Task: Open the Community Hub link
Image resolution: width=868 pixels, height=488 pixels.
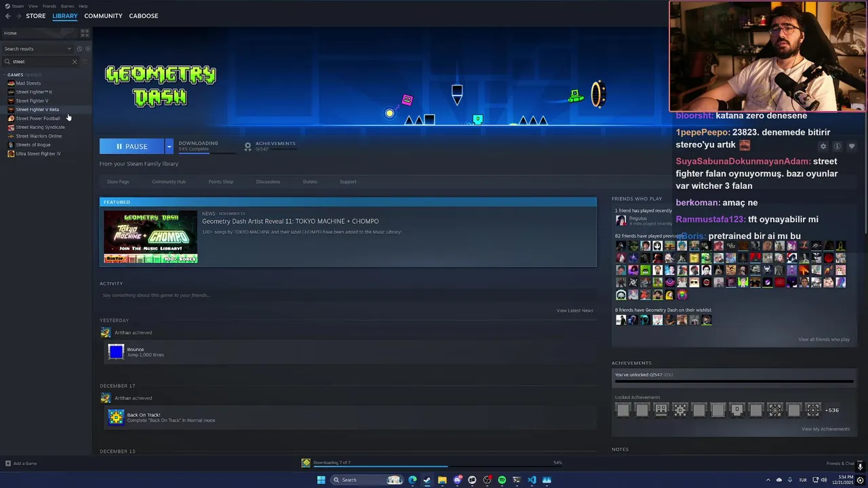Action: [x=169, y=182]
